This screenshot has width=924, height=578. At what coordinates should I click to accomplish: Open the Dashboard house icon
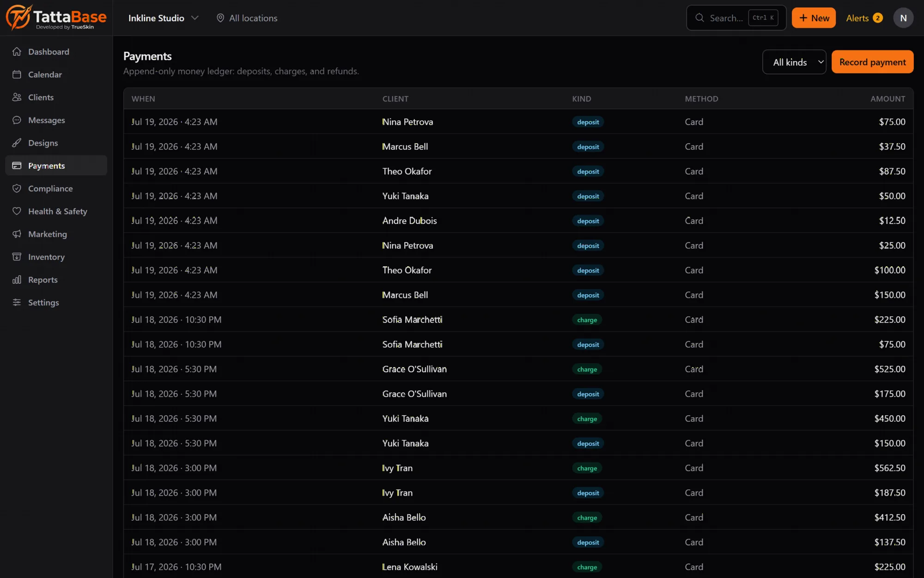pyautogui.click(x=17, y=52)
